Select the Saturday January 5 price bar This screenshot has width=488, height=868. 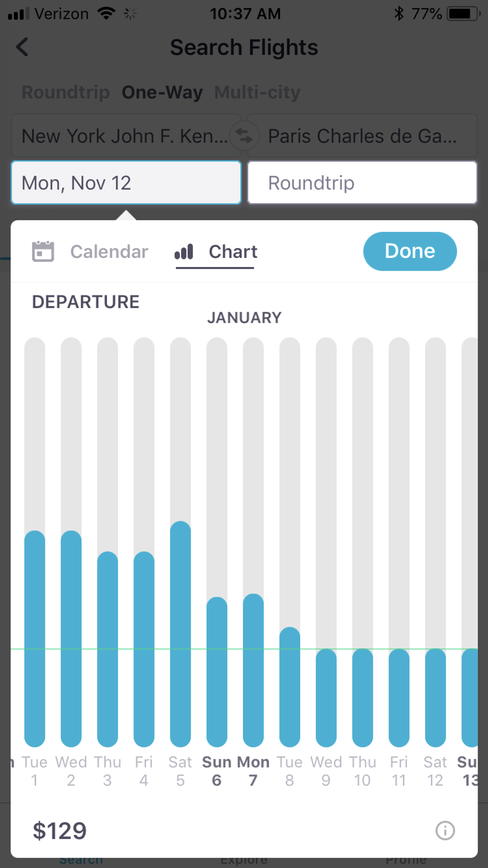click(180, 632)
